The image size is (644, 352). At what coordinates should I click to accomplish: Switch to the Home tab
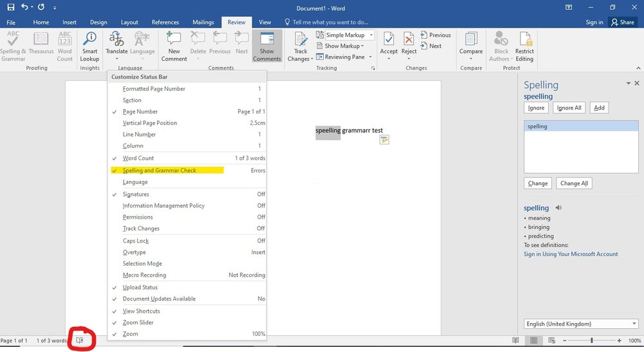click(41, 22)
